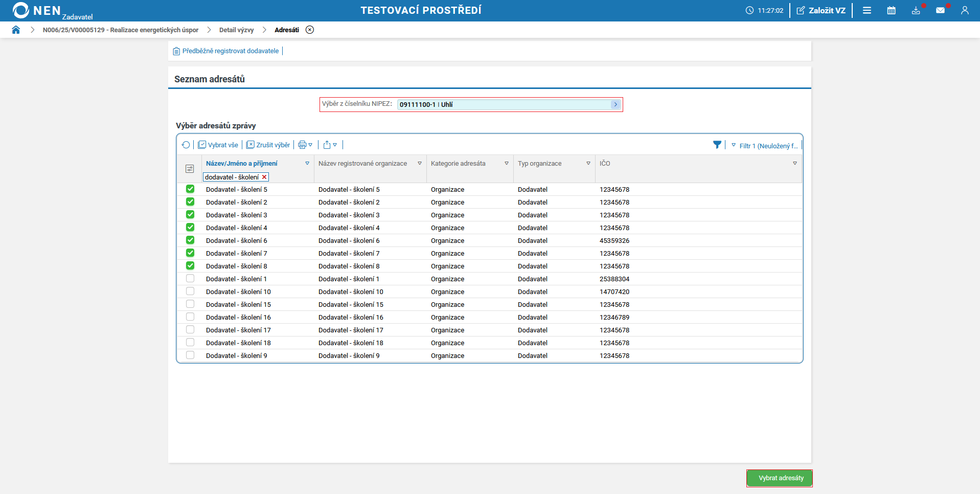Image resolution: width=980 pixels, height=494 pixels.
Task: Click the blue funnel filter icon
Action: [717, 145]
